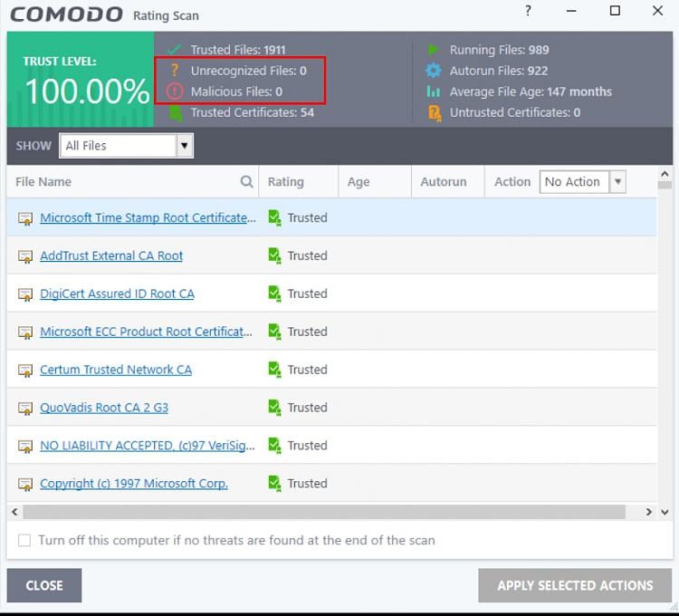This screenshot has height=616, width=679.
Task: Open Microsoft Time Stamp Root Certificate link
Action: click(x=148, y=218)
